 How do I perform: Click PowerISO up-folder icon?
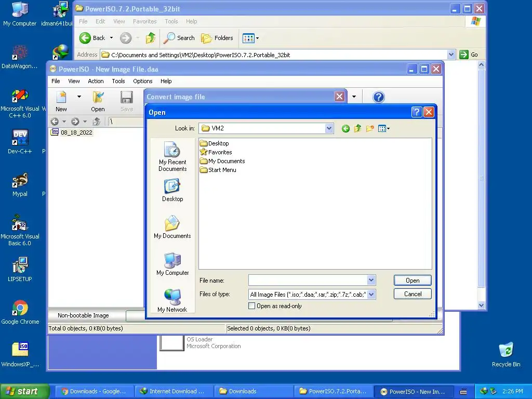(x=96, y=122)
